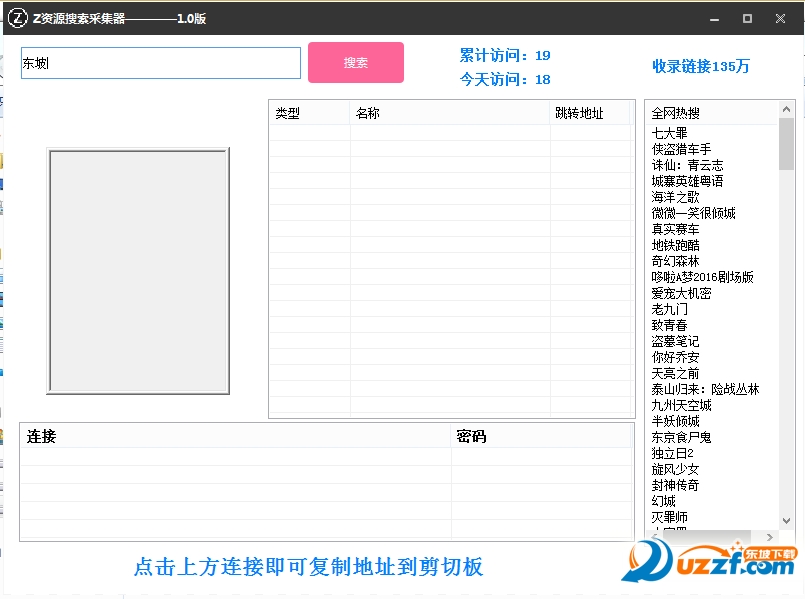Viewport: 805px width, 599px height.
Task: Click the pink 搜索 search button
Action: [355, 62]
